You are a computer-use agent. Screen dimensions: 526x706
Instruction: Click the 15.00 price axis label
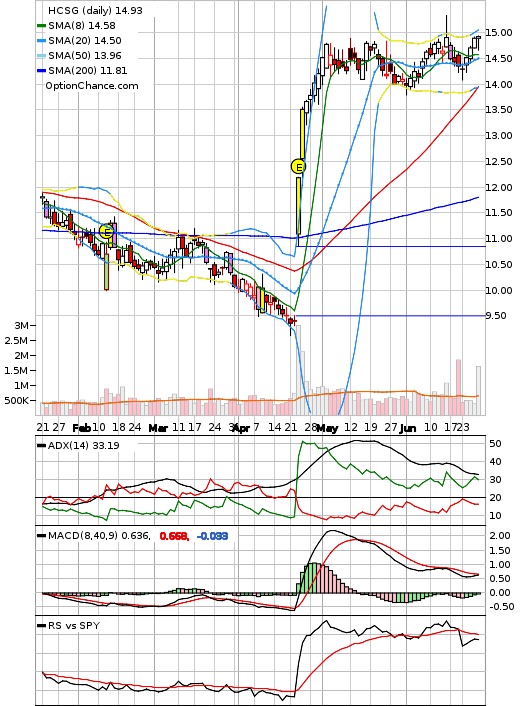(499, 32)
